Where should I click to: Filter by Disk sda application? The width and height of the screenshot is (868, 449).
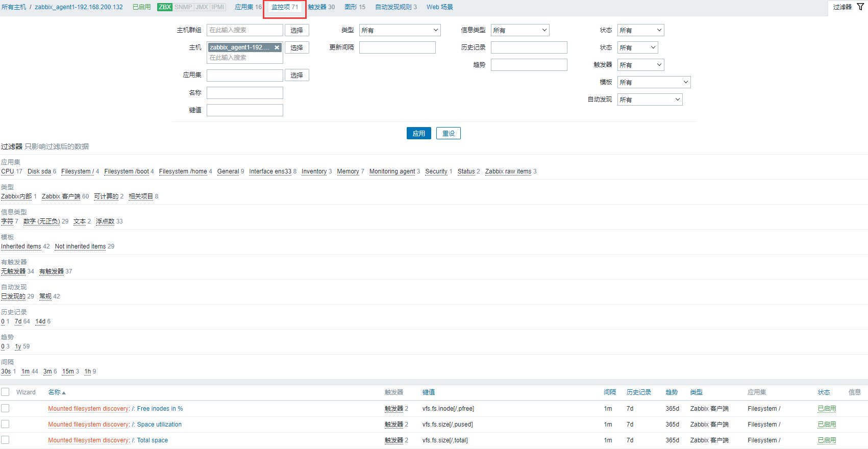click(x=39, y=171)
